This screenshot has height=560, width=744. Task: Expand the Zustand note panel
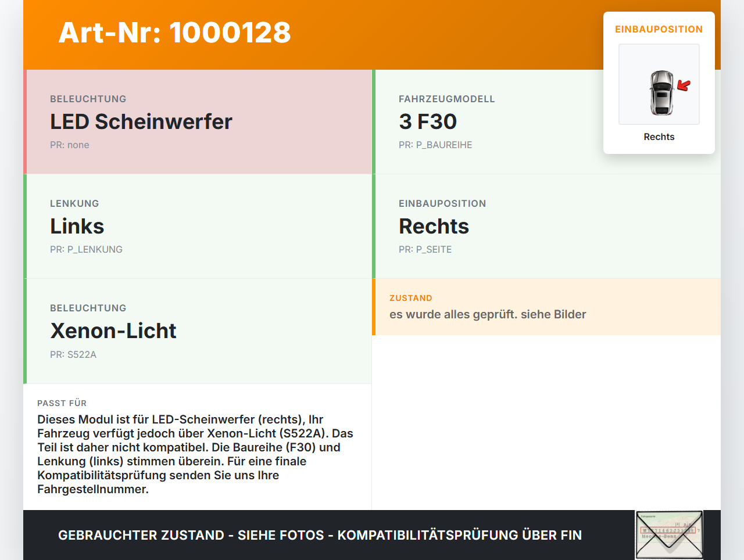click(546, 307)
